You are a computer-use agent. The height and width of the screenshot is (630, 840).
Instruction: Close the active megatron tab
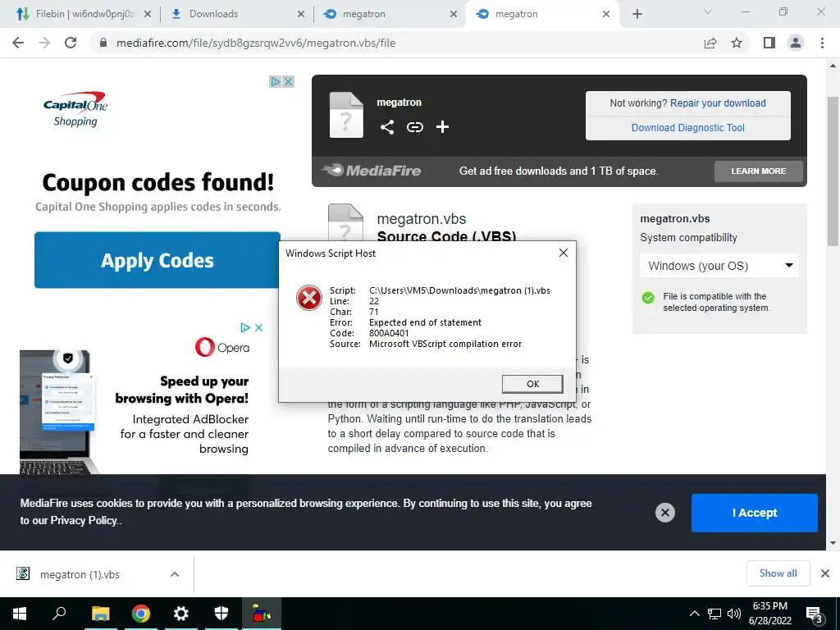pyautogui.click(x=606, y=14)
